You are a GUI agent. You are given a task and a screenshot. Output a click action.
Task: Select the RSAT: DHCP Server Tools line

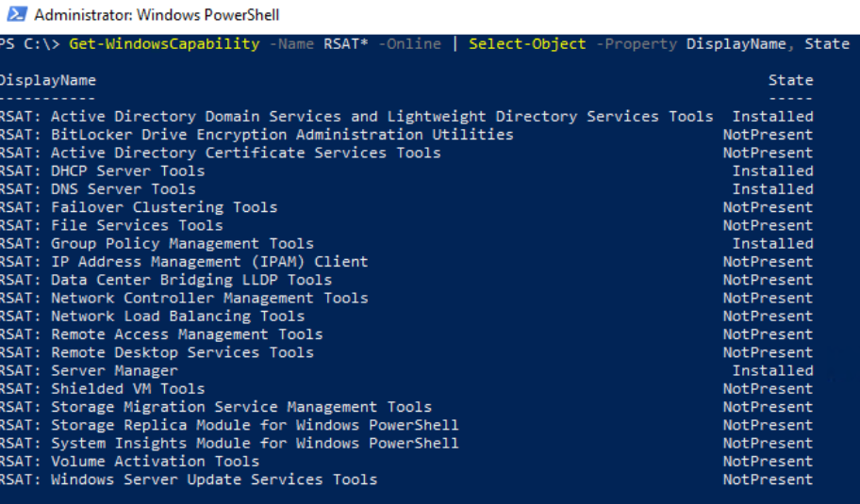coord(102,171)
